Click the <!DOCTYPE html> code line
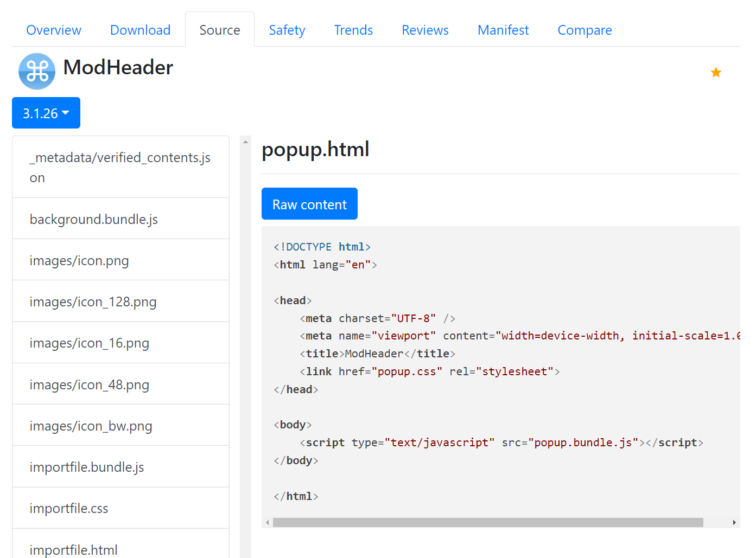Viewport: 756px width, 558px height. pyautogui.click(x=322, y=247)
